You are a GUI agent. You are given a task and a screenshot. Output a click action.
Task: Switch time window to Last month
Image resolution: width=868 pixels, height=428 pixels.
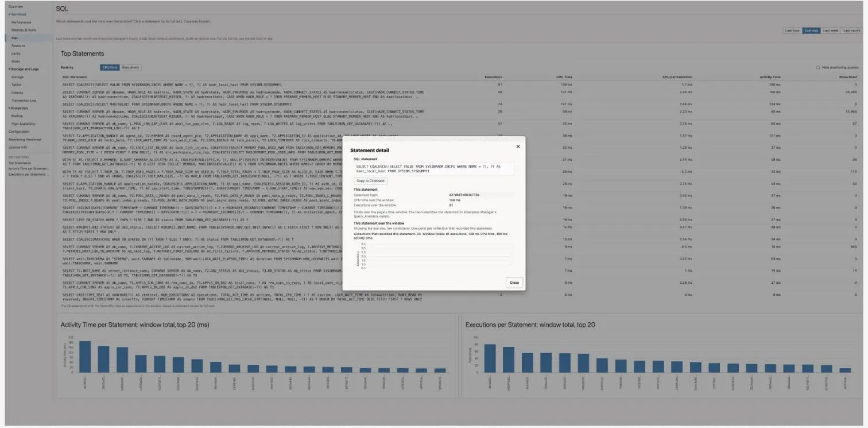(x=851, y=30)
